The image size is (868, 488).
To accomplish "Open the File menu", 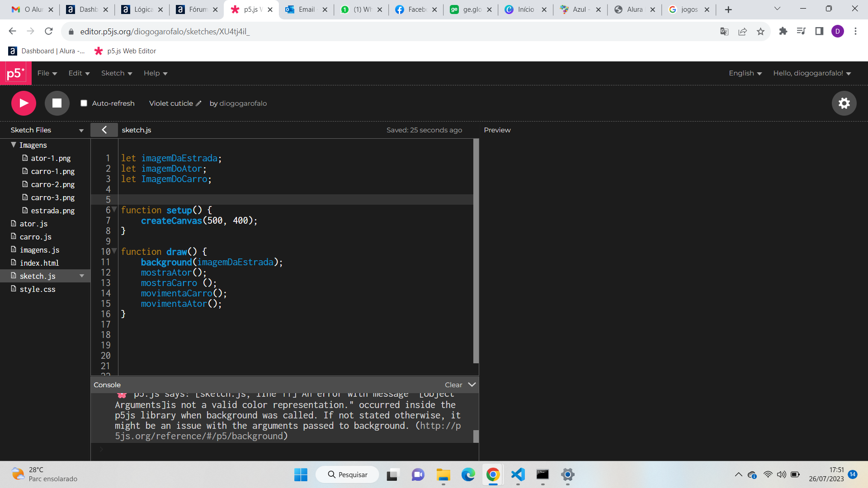I will pyautogui.click(x=45, y=73).
